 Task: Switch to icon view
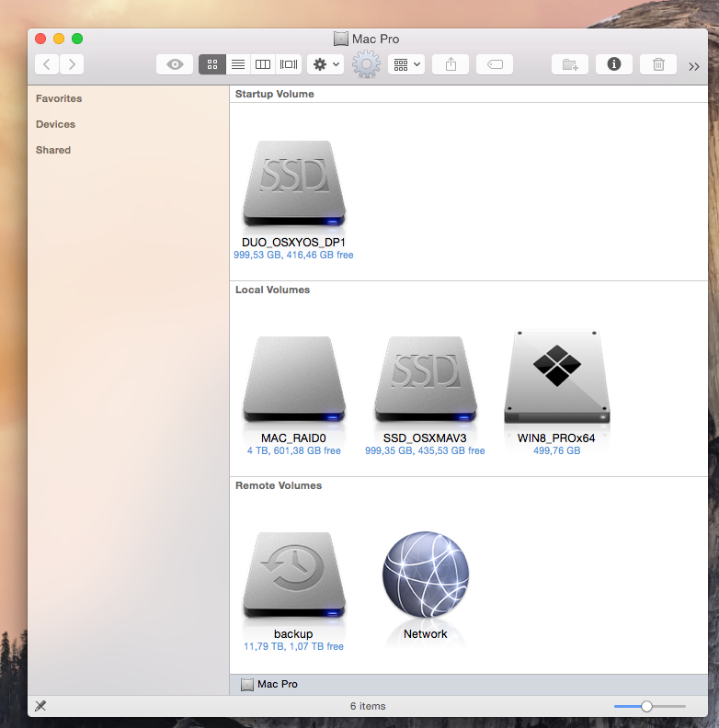click(x=212, y=64)
